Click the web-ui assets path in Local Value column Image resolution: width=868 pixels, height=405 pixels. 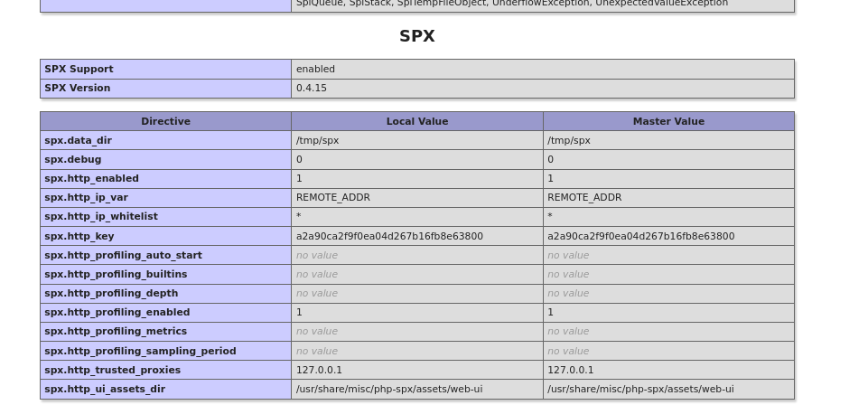389,389
